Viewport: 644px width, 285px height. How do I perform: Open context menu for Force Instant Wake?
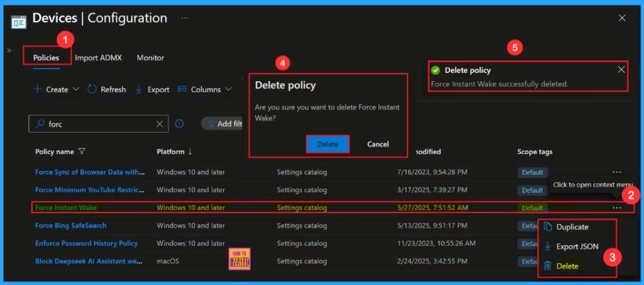tap(616, 208)
